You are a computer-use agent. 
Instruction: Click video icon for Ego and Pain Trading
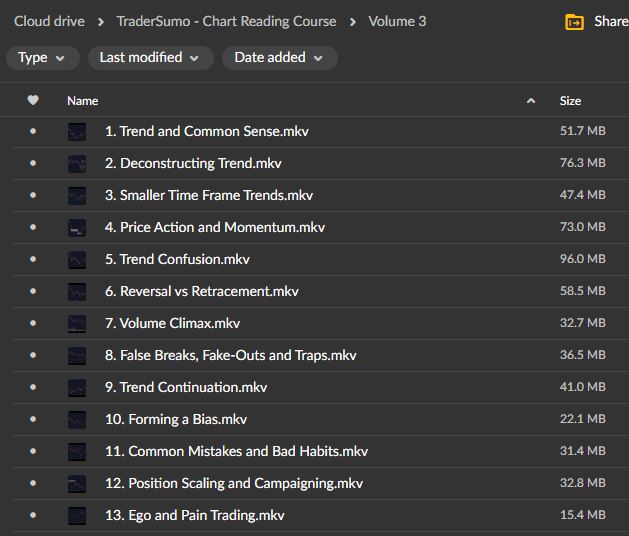pos(77,516)
